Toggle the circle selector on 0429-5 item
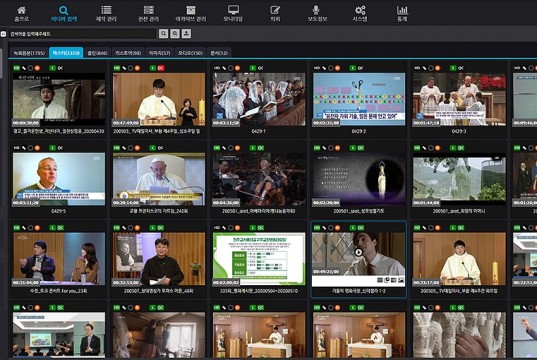 pyautogui.click(x=30, y=148)
